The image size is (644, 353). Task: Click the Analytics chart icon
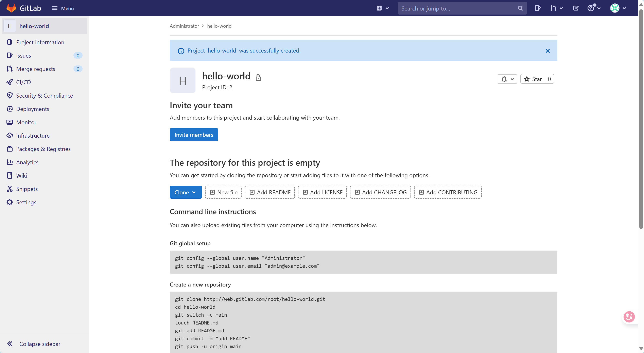(10, 162)
